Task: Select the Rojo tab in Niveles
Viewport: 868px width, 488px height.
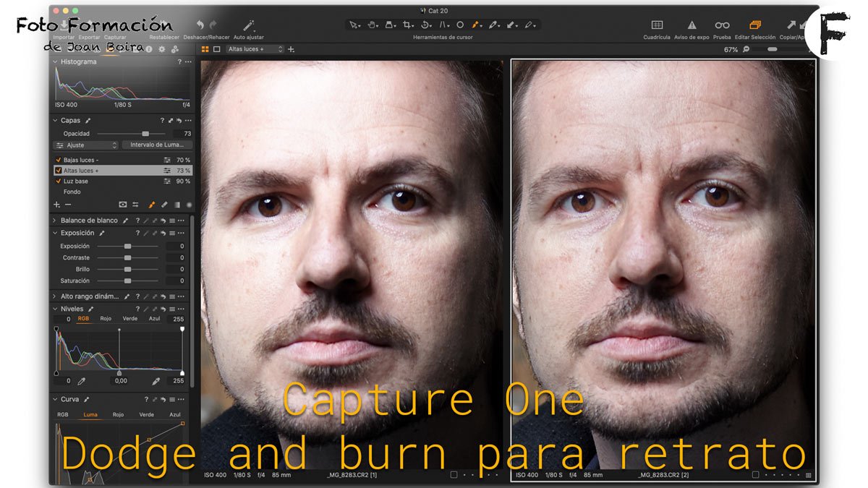Action: point(106,319)
